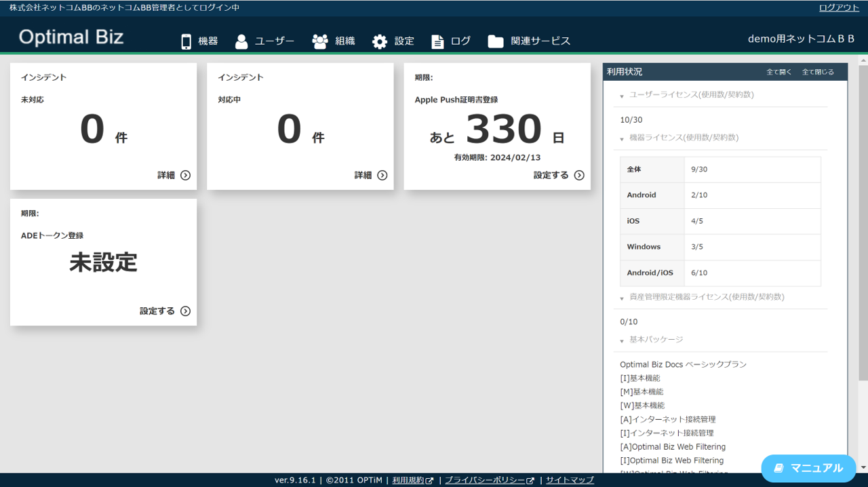Click the 全体 row in license table
This screenshot has height=487, width=868.
pos(720,170)
